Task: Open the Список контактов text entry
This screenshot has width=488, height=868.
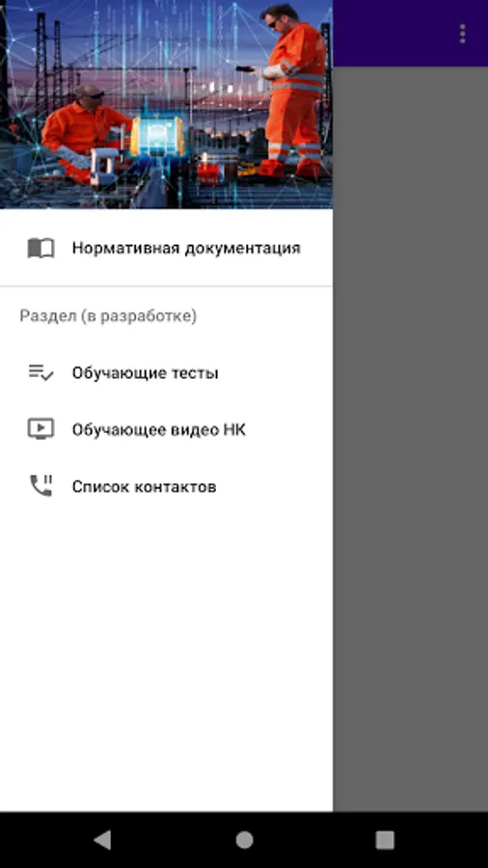Action: click(144, 487)
